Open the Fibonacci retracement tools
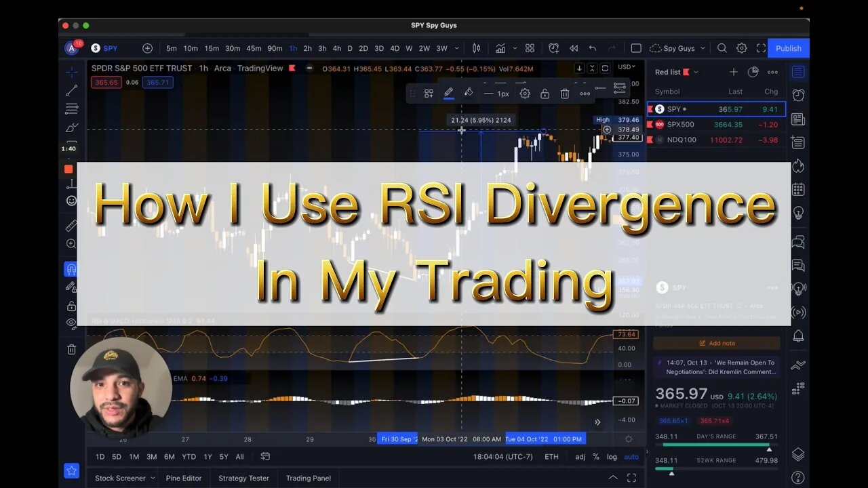Image resolution: width=868 pixels, height=488 pixels. 71,108
